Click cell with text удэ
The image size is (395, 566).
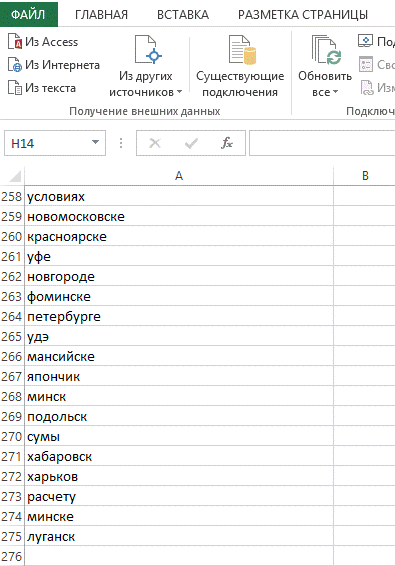click(x=179, y=336)
